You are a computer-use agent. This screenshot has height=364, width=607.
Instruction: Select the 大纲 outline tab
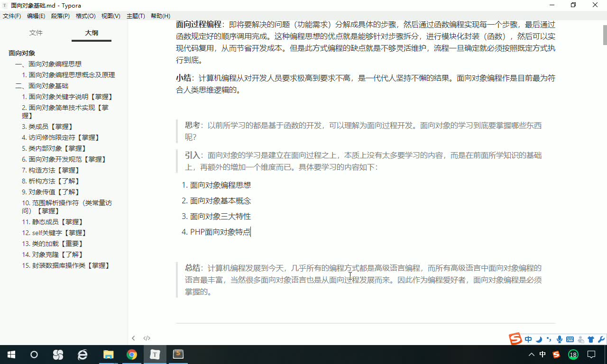point(92,33)
